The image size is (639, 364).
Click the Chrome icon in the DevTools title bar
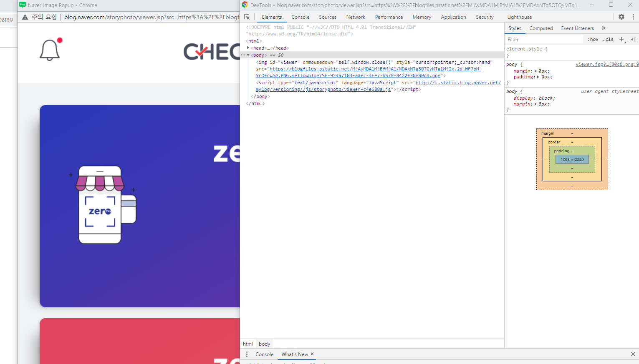tap(245, 5)
